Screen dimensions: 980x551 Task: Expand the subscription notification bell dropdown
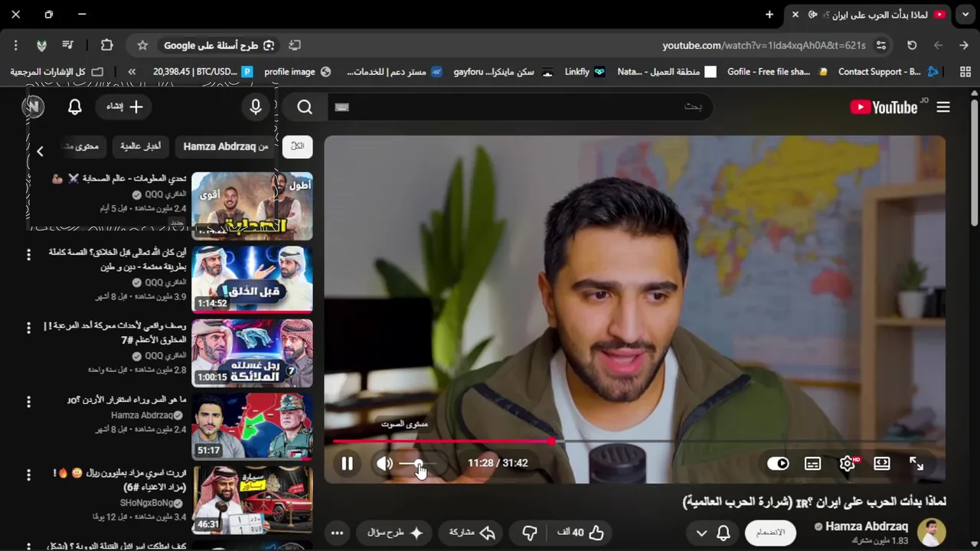713,533
